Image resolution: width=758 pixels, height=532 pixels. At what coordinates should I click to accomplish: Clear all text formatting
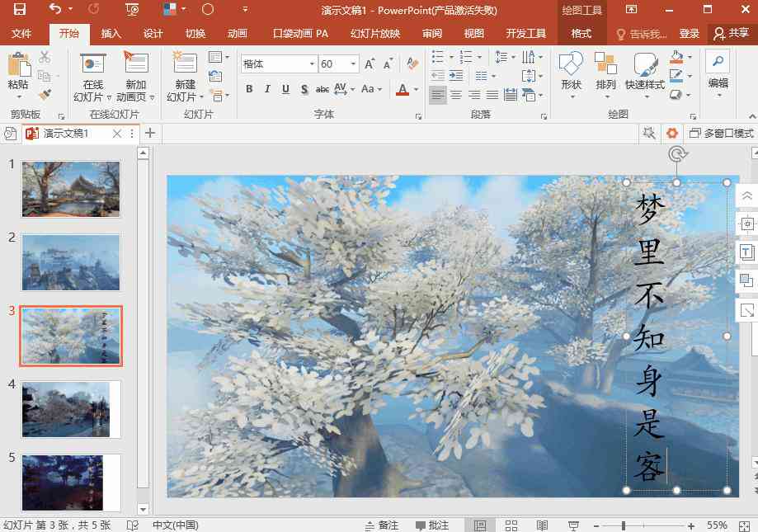coord(412,64)
